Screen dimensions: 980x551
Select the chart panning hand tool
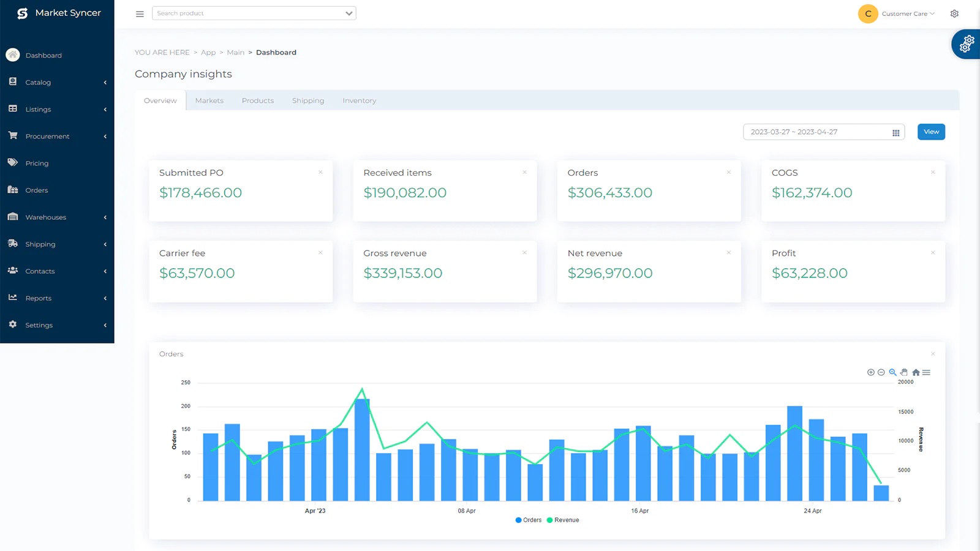pyautogui.click(x=904, y=372)
